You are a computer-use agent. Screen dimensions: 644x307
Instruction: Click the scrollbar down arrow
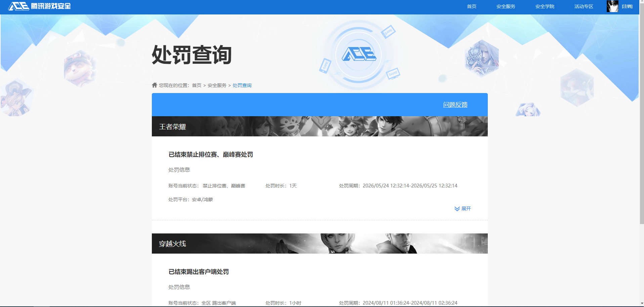[642, 304]
